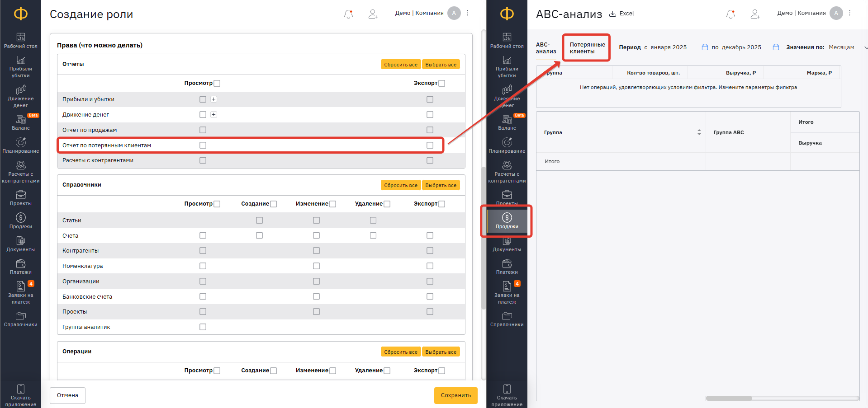Expand Прибыли и убытки row with plus
868x408 pixels.
(214, 99)
